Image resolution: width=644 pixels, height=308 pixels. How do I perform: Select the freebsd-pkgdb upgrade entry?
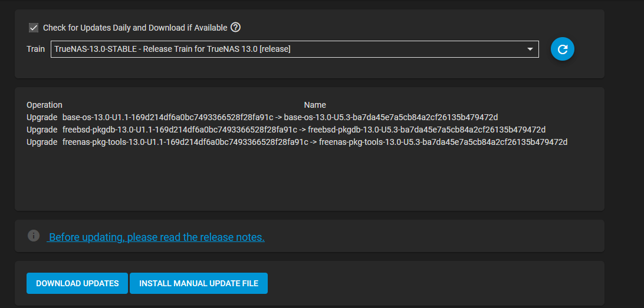click(x=304, y=130)
